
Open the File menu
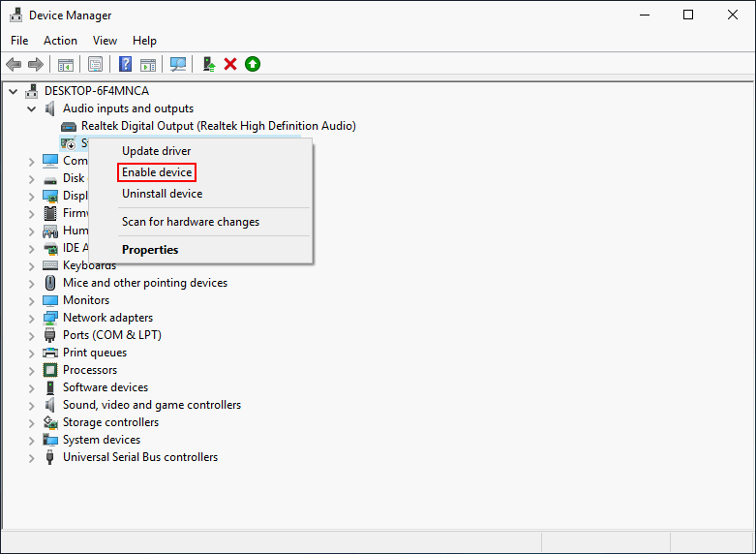pyautogui.click(x=19, y=41)
